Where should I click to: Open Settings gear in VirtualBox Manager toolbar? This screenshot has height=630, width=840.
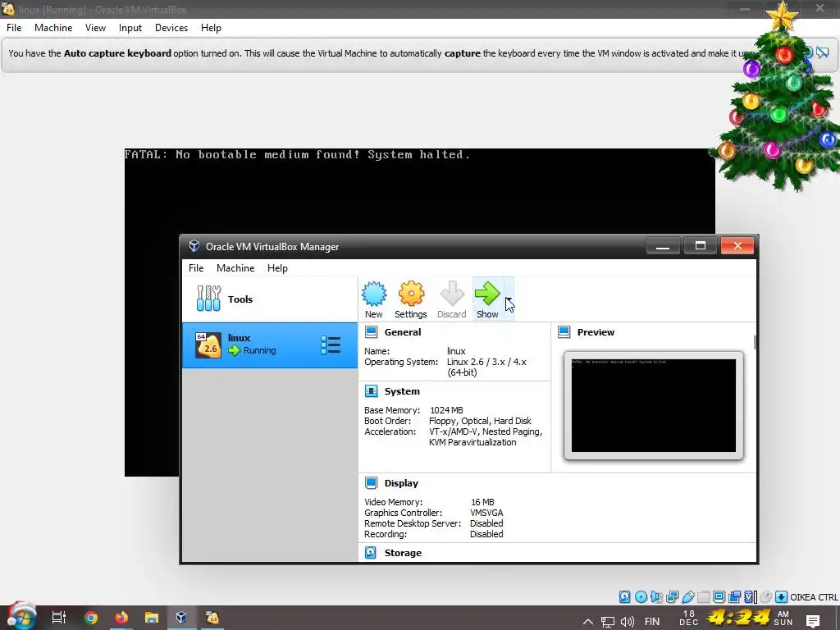[x=411, y=299]
